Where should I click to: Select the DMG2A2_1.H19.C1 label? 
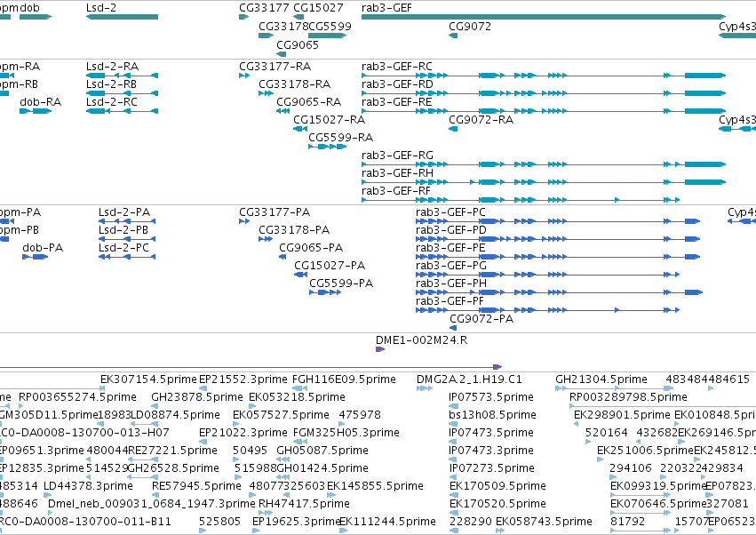click(469, 379)
